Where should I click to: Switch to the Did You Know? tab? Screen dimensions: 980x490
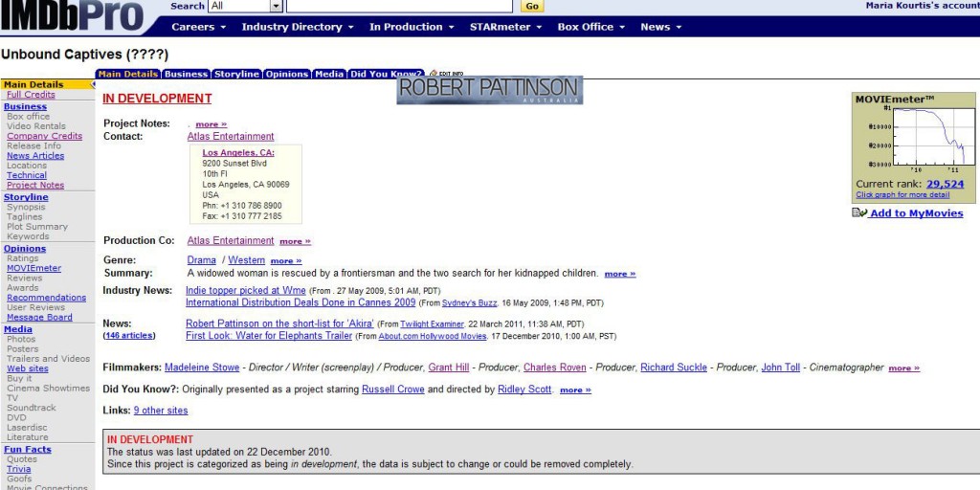point(386,74)
